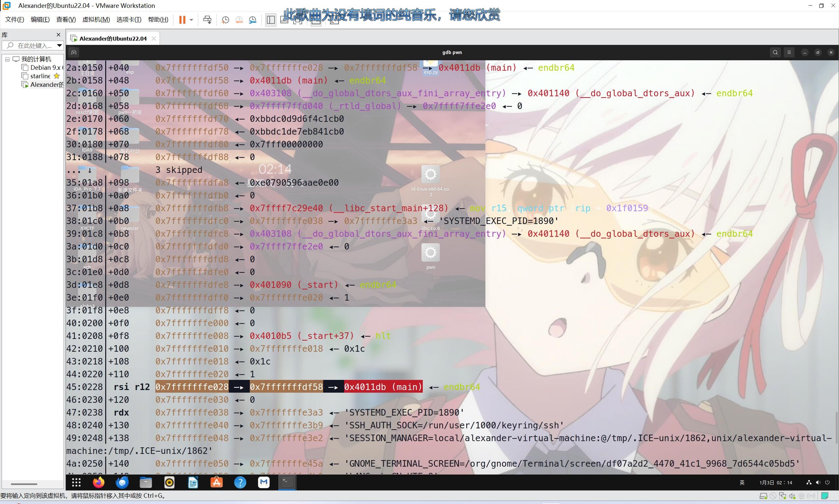
Task: Toggle the library panel visibility
Action: (x=271, y=20)
